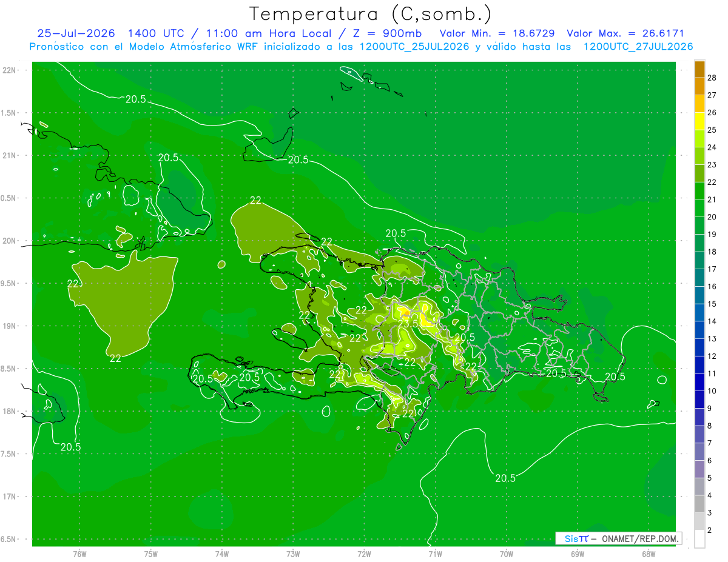Screen dimensions: 728x562
Task: Click the '6.5N' latitude axis label
Action: (8, 540)
